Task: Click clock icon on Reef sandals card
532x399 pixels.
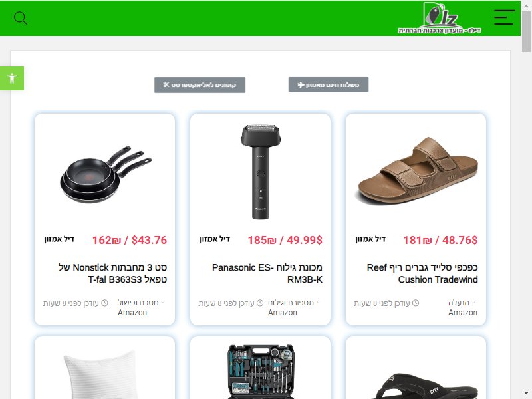Action: point(415,303)
